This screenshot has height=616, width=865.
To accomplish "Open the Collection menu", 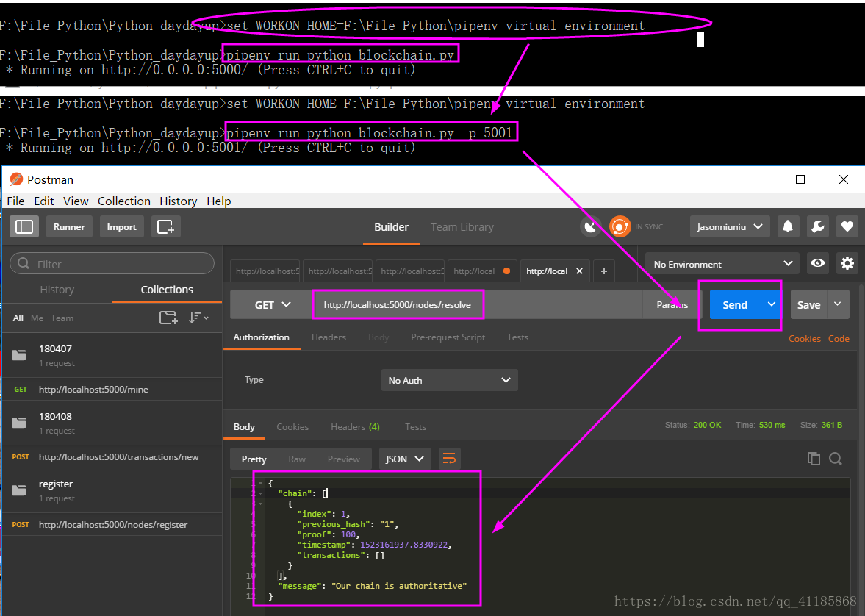I will tap(124, 201).
